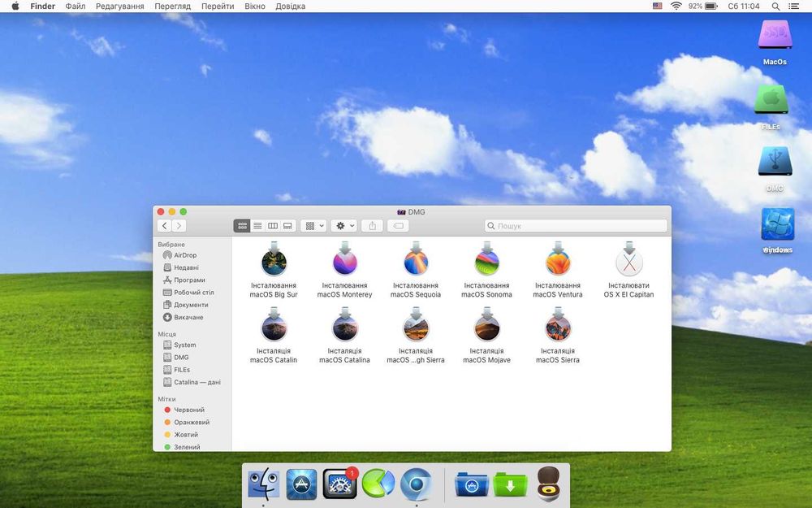Click the battery status icon
Viewport: 812px width, 508px height.
click(x=711, y=7)
